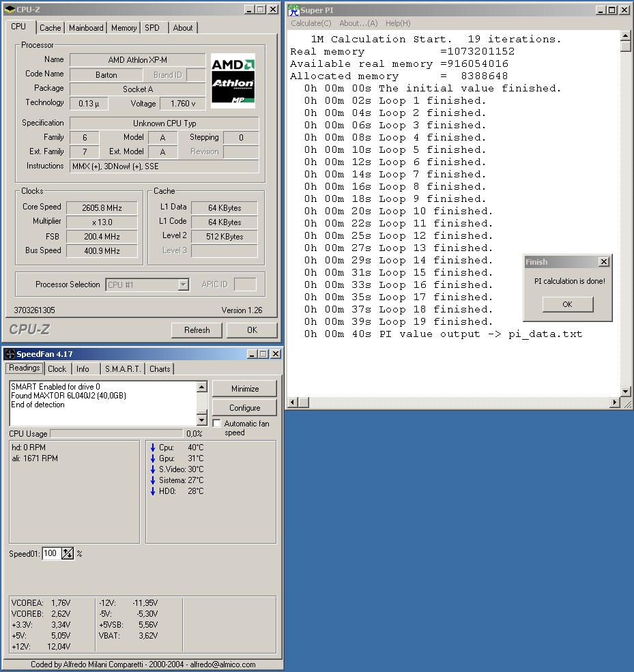634x672 pixels.
Task: Click the Speed01 spinner arrows
Action: (x=68, y=553)
